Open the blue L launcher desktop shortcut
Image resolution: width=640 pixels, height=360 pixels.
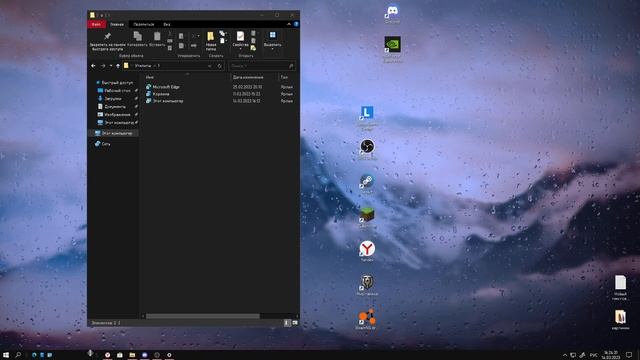click(367, 118)
